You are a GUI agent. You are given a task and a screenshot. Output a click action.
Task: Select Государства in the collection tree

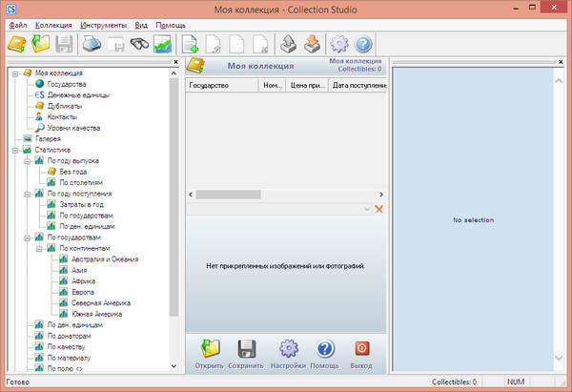(66, 84)
